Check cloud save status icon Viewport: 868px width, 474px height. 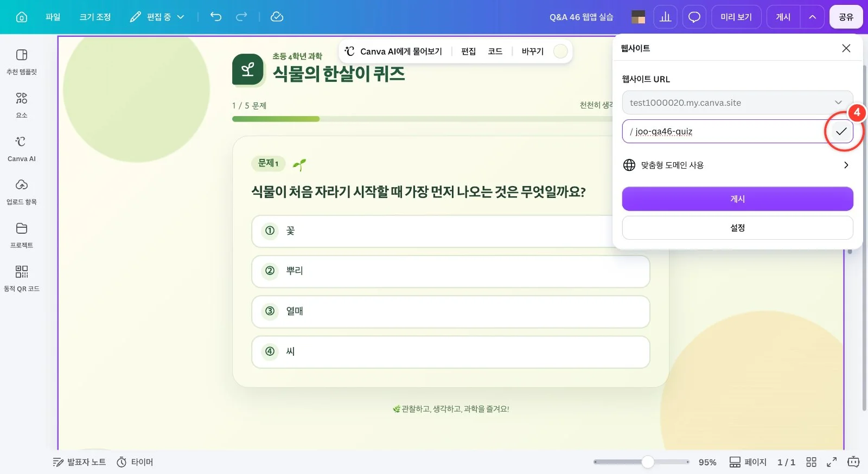click(x=277, y=17)
